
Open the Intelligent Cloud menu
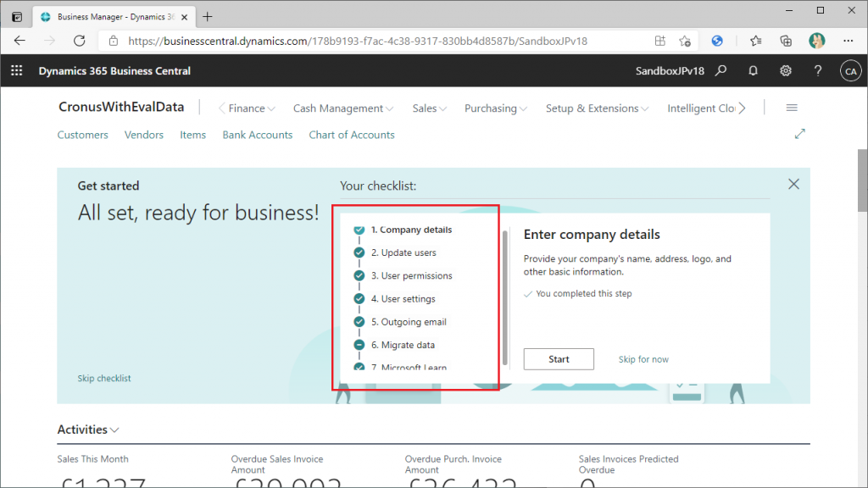(701, 108)
